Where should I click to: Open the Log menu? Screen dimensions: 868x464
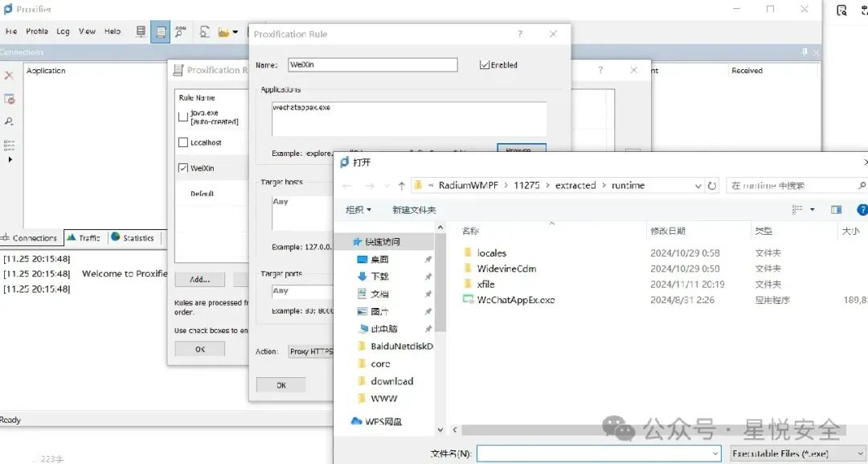click(x=63, y=31)
